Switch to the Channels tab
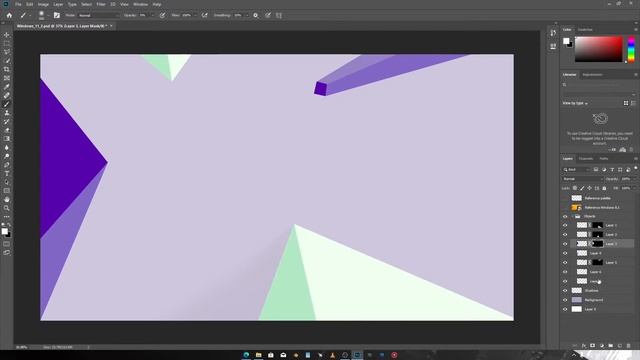The image size is (640, 360). [x=586, y=159]
